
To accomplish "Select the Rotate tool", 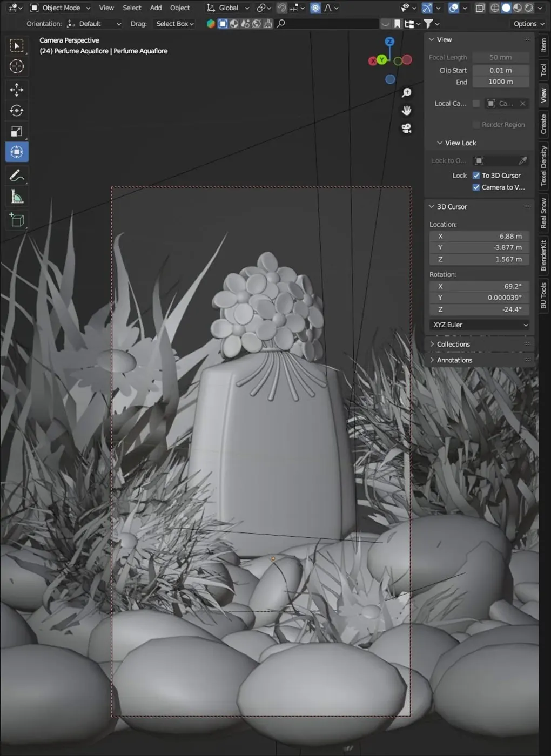I will point(17,111).
